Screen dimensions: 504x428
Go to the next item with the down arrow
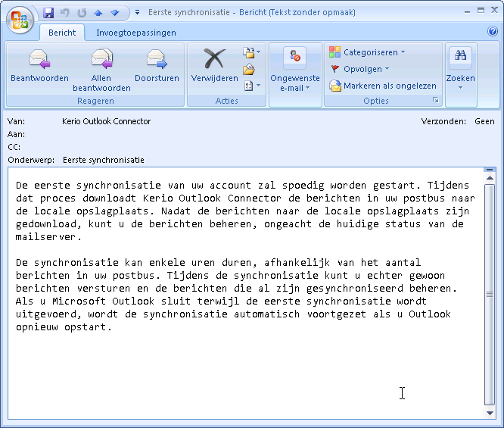click(x=114, y=13)
